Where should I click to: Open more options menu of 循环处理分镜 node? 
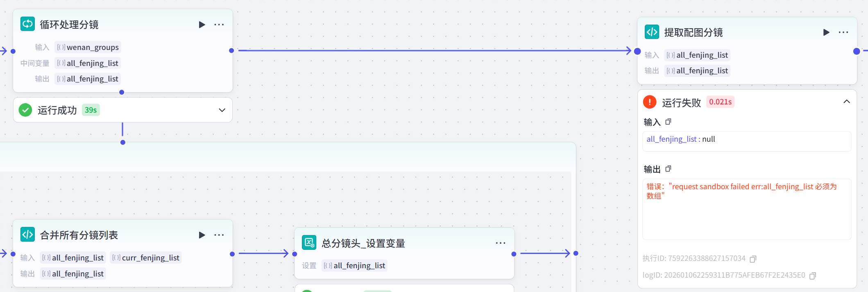click(219, 25)
